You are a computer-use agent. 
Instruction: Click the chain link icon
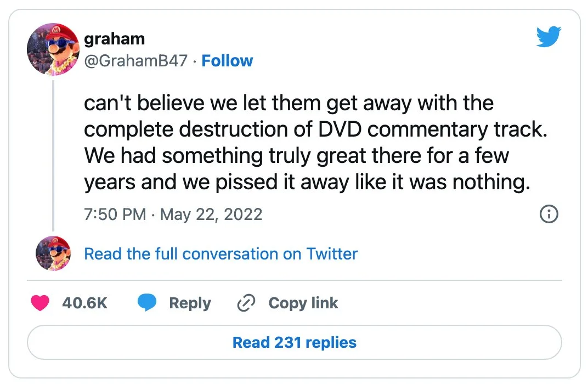(246, 303)
